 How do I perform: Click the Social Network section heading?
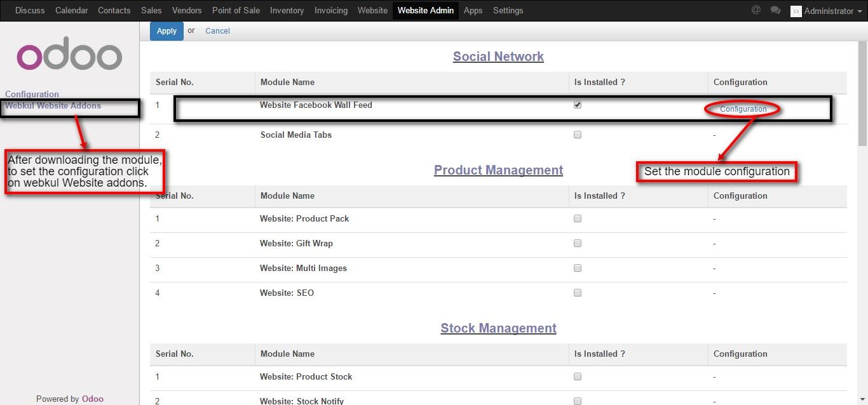click(498, 56)
